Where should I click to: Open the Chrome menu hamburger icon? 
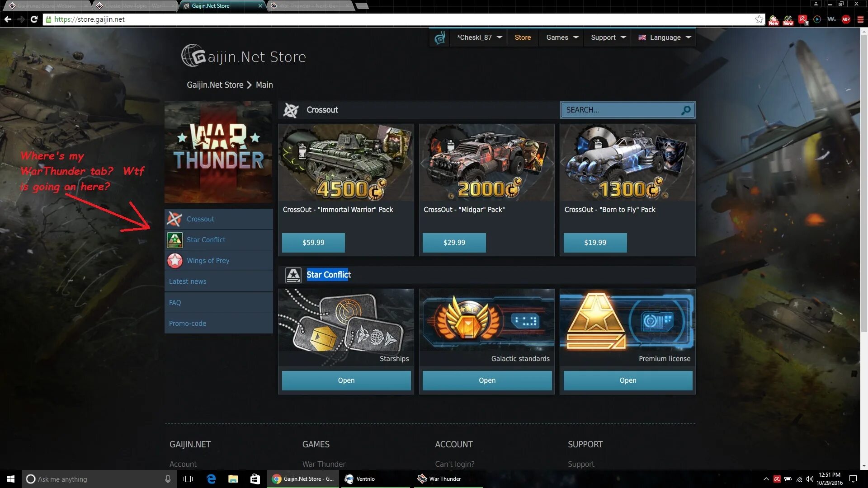pyautogui.click(x=860, y=19)
